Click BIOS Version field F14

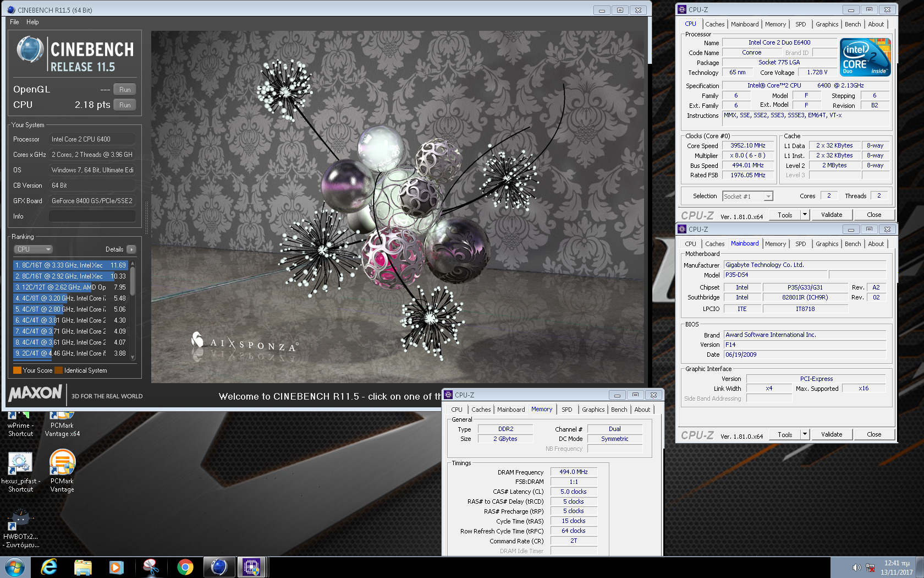click(x=805, y=345)
